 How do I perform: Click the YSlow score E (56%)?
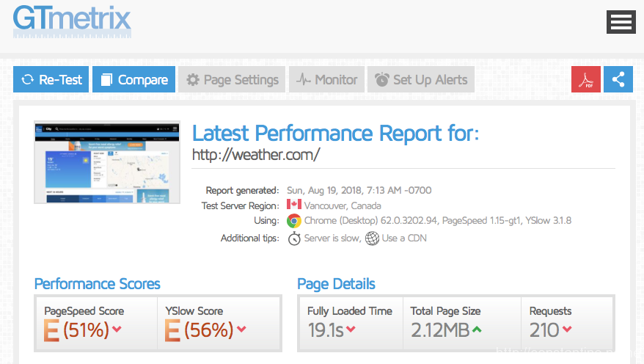pyautogui.click(x=200, y=330)
